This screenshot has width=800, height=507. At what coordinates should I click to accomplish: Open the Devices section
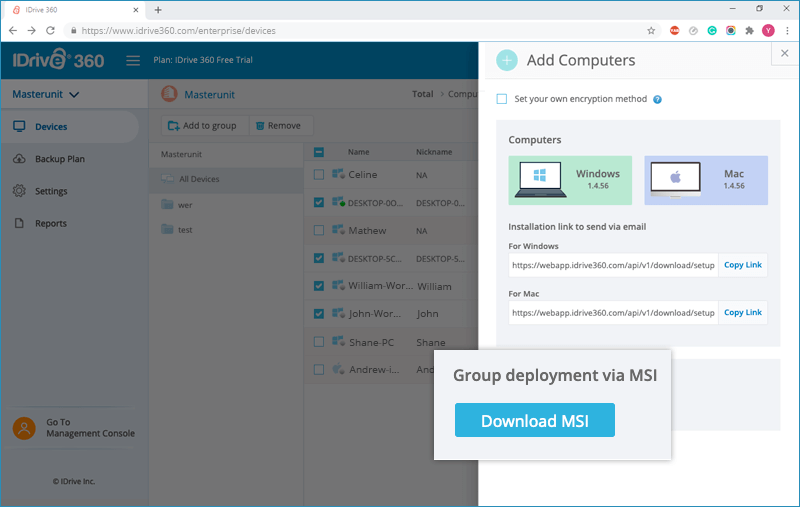(69, 126)
